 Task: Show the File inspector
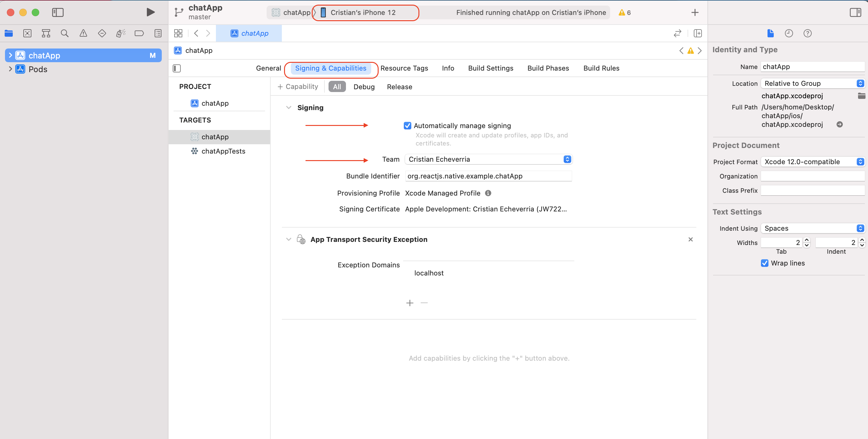click(x=770, y=33)
